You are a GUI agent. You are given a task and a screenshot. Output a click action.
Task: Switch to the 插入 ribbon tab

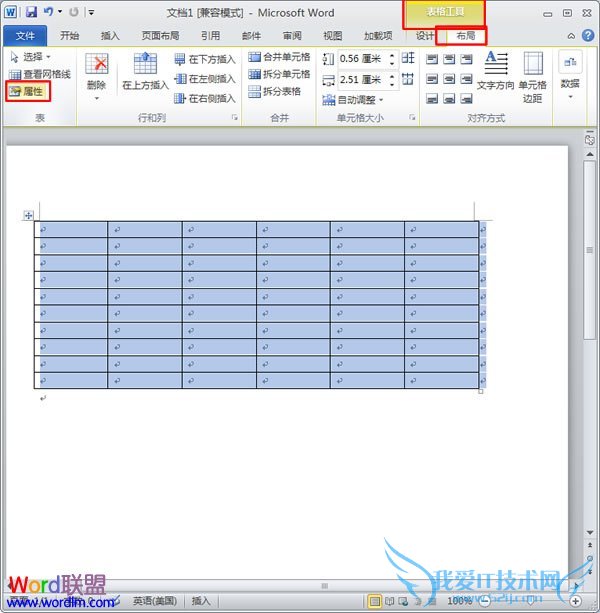point(110,36)
